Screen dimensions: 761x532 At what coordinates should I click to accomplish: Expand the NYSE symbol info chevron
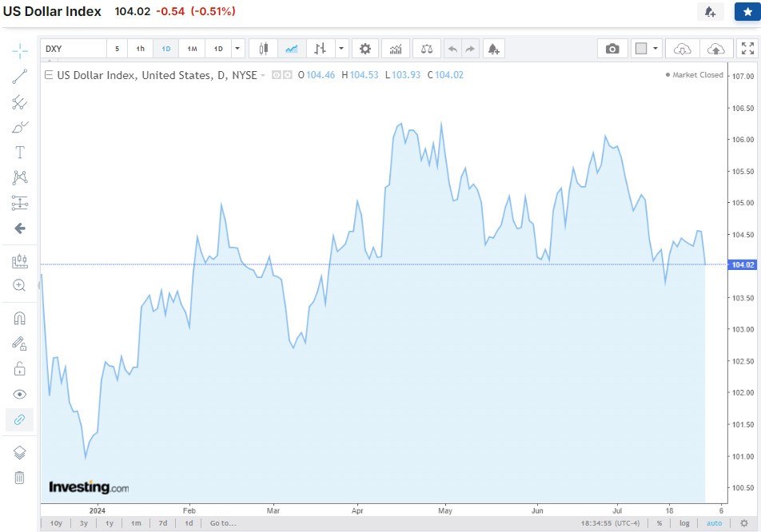(x=264, y=74)
